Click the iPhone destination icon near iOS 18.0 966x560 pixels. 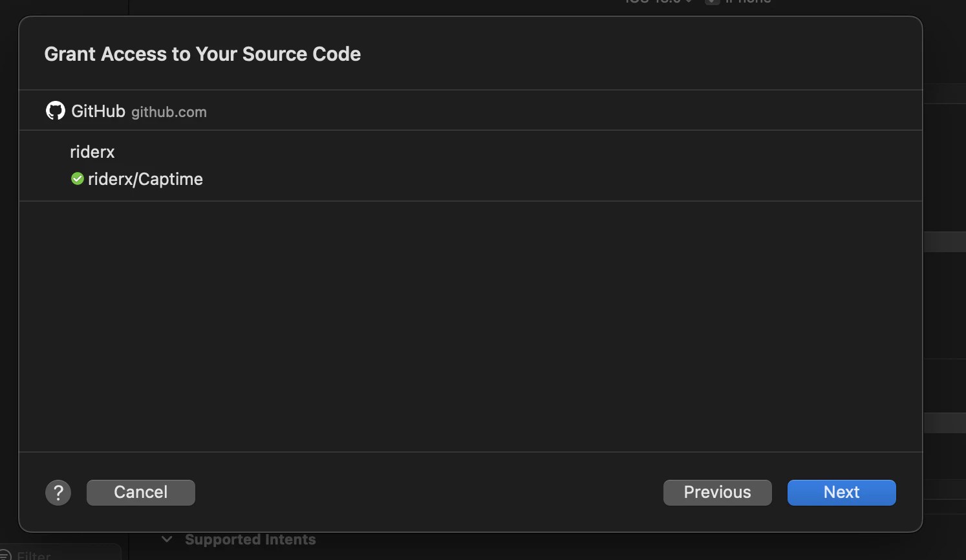(x=712, y=1)
